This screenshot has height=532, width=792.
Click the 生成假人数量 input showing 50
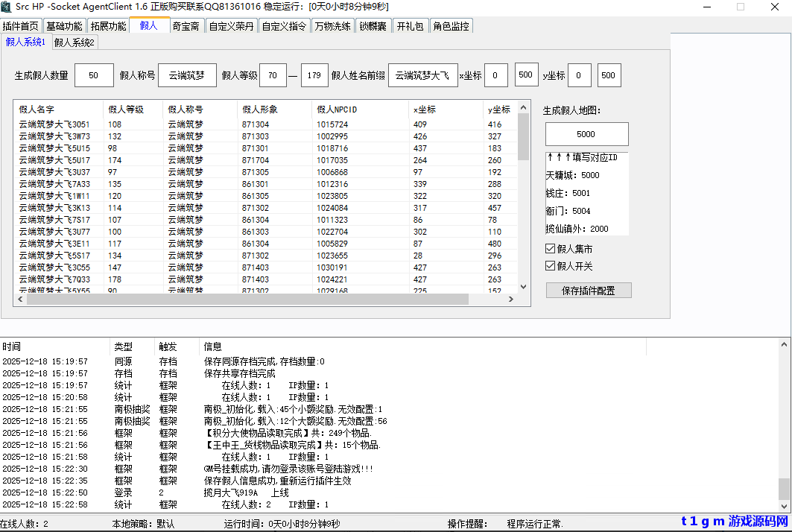coord(94,75)
